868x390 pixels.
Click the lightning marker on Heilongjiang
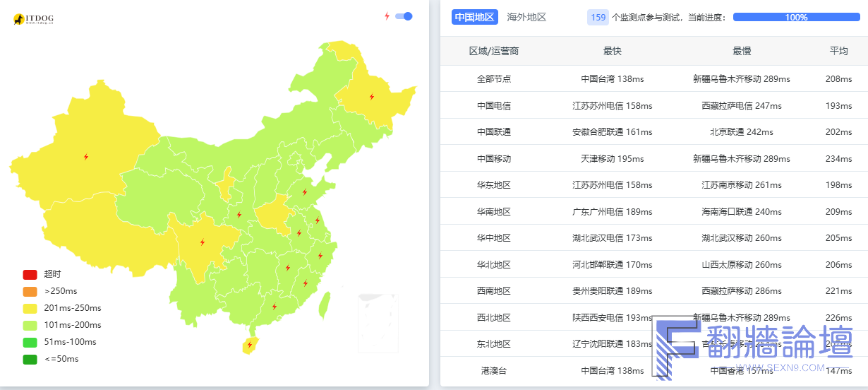(372, 97)
